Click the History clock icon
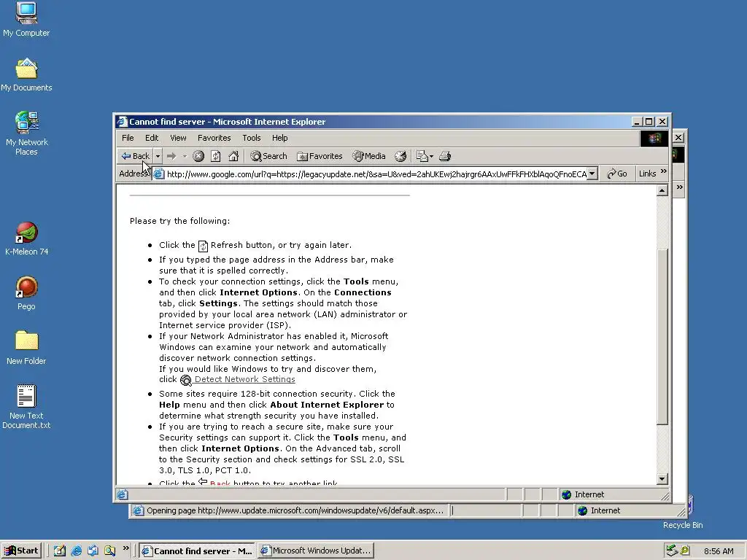 click(400, 156)
